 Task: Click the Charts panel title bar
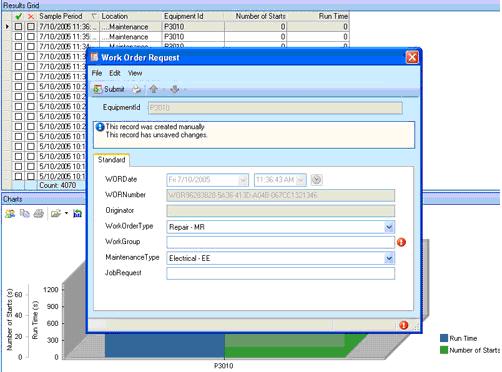point(43,199)
